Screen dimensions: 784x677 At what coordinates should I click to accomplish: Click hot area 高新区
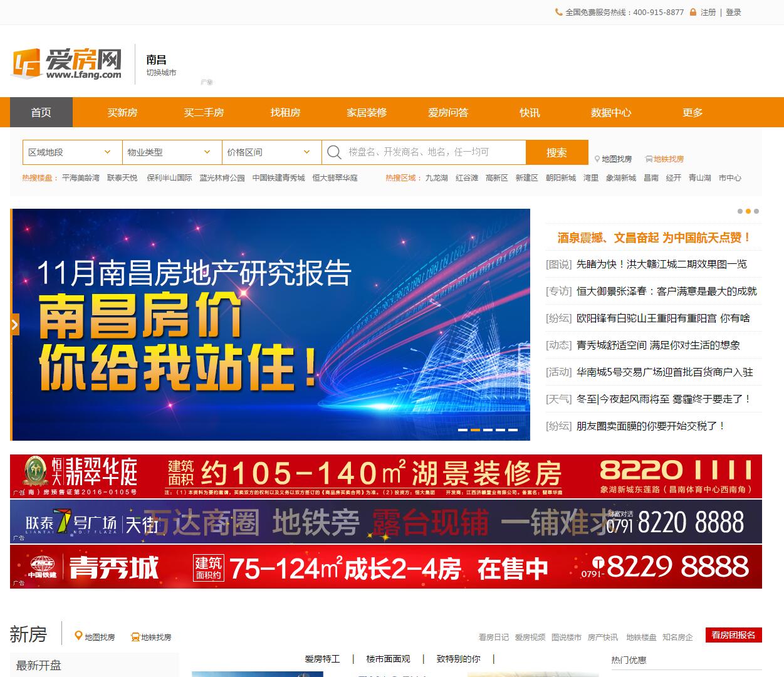click(497, 178)
